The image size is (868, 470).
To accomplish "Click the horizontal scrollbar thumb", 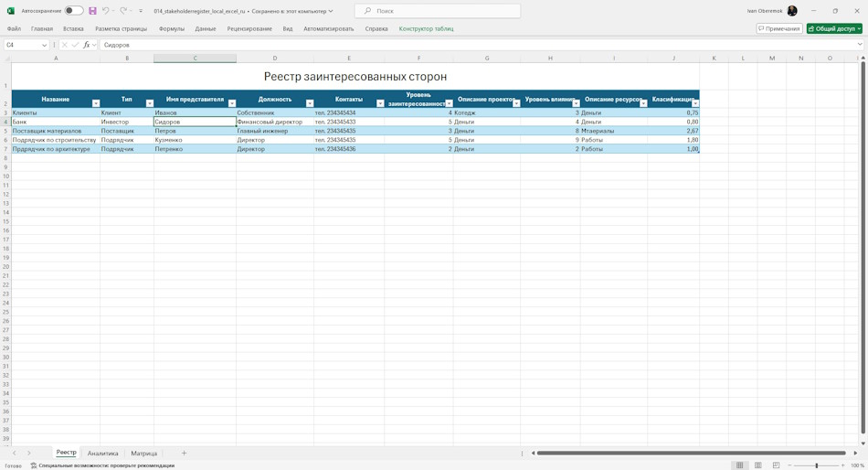I will tap(691, 453).
